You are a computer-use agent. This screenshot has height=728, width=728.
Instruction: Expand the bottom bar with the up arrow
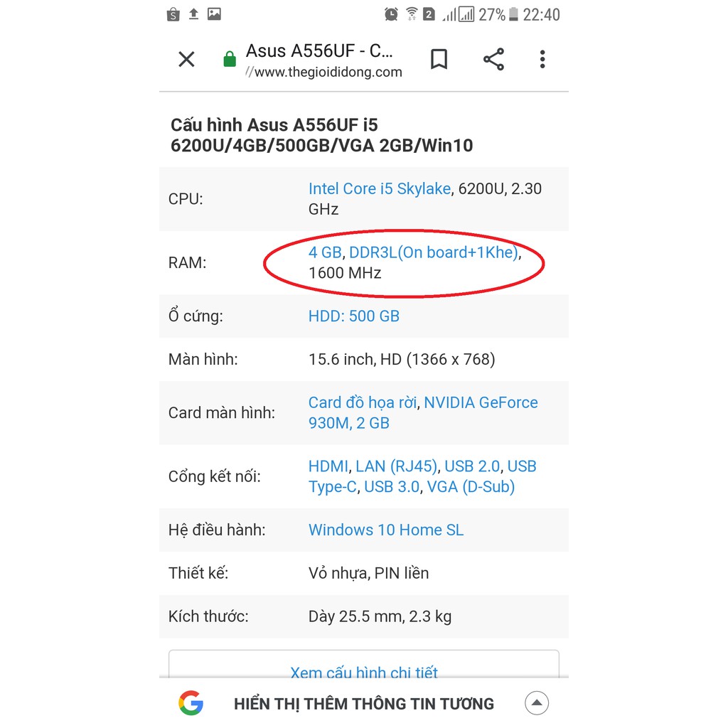[537, 703]
